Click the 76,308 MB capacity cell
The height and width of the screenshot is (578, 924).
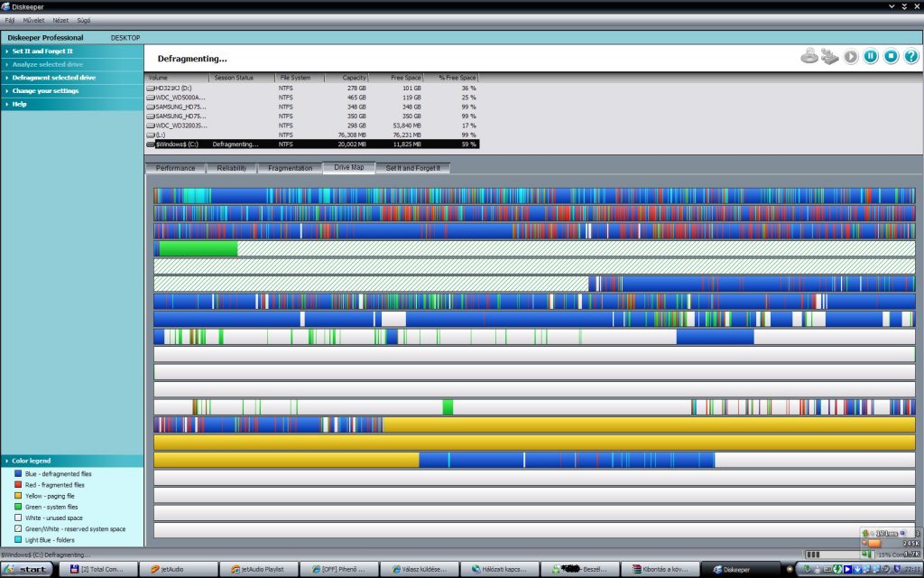352,135
